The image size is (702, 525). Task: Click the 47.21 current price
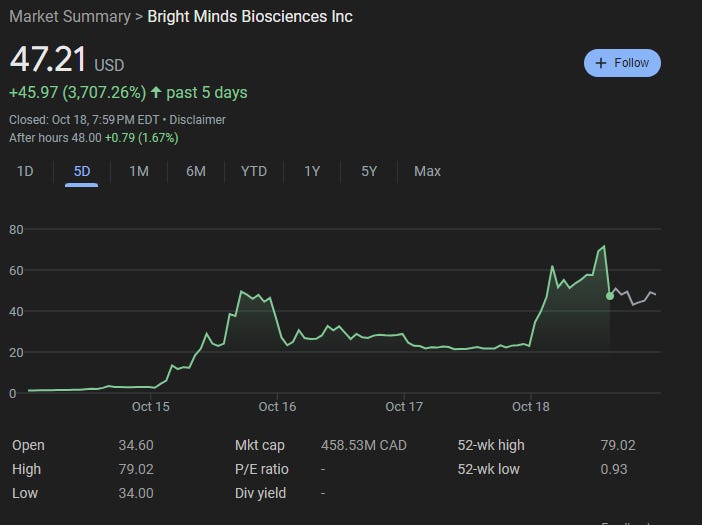click(48, 60)
